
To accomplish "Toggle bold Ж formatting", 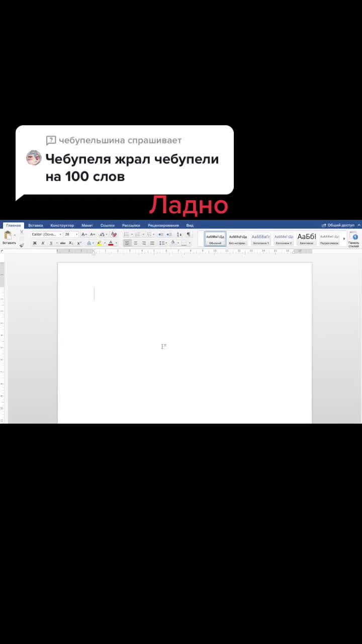I will pos(35,243).
